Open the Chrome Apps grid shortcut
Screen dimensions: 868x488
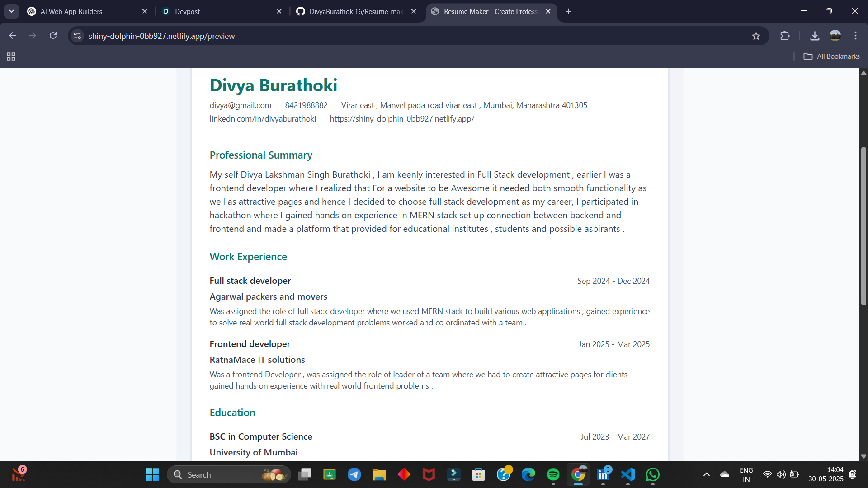click(x=11, y=56)
